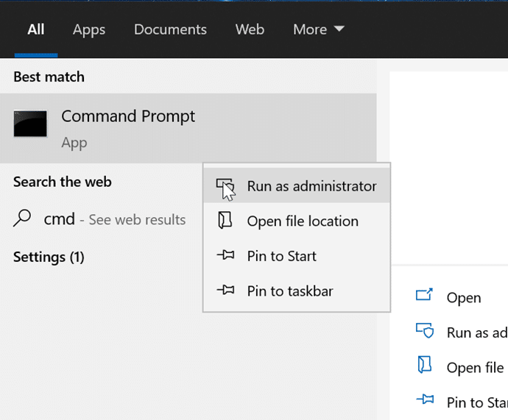The image size is (508, 420).
Task: Expand the More dropdown
Action: 319,29
